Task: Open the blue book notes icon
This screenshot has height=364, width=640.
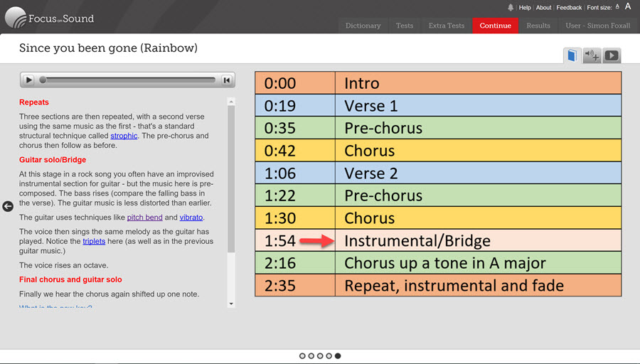Action: tap(572, 55)
